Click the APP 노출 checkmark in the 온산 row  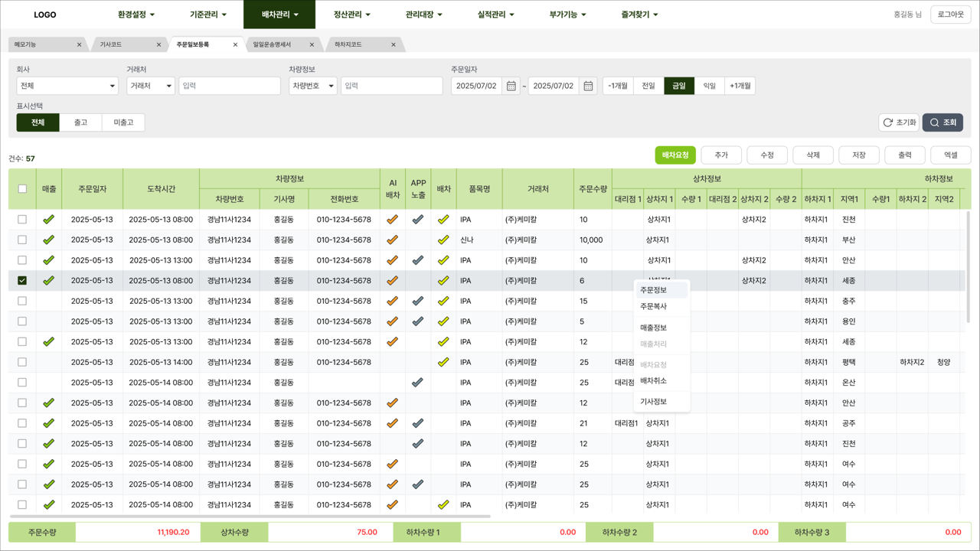(418, 382)
